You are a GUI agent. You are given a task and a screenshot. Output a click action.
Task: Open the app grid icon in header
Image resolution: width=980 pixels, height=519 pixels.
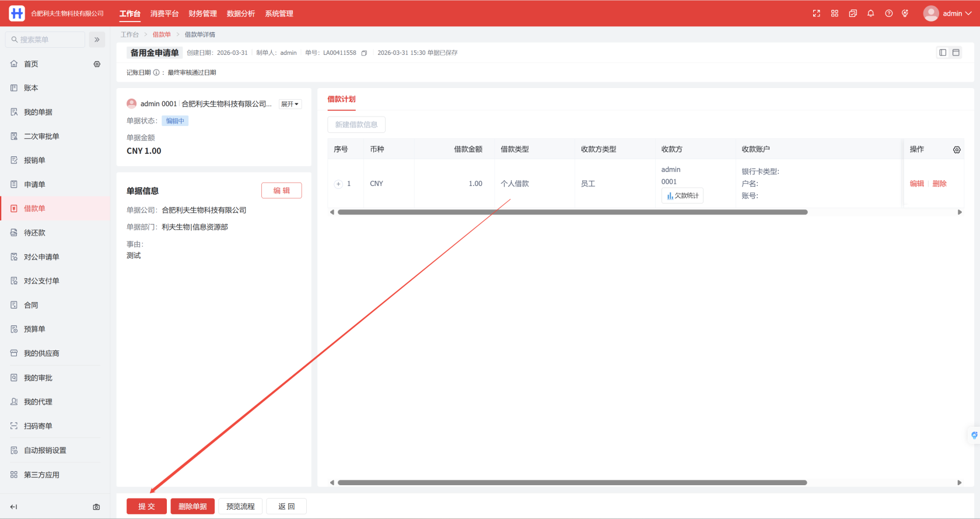835,13
